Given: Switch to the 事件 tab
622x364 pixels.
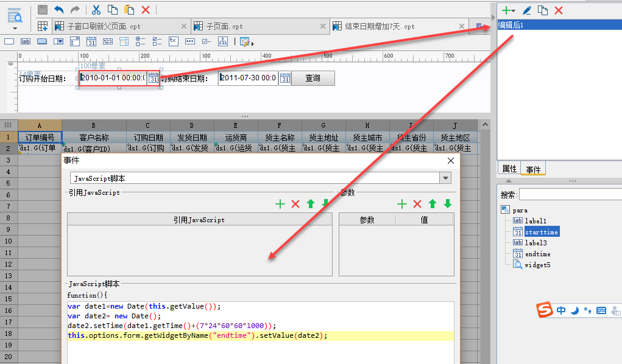Looking at the screenshot, I should point(533,169).
